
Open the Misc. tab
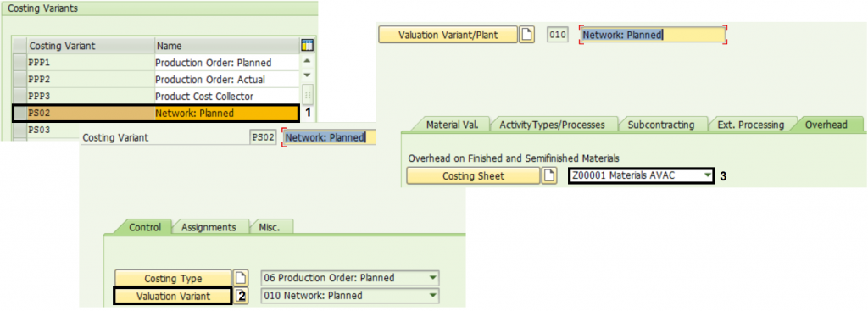click(269, 227)
